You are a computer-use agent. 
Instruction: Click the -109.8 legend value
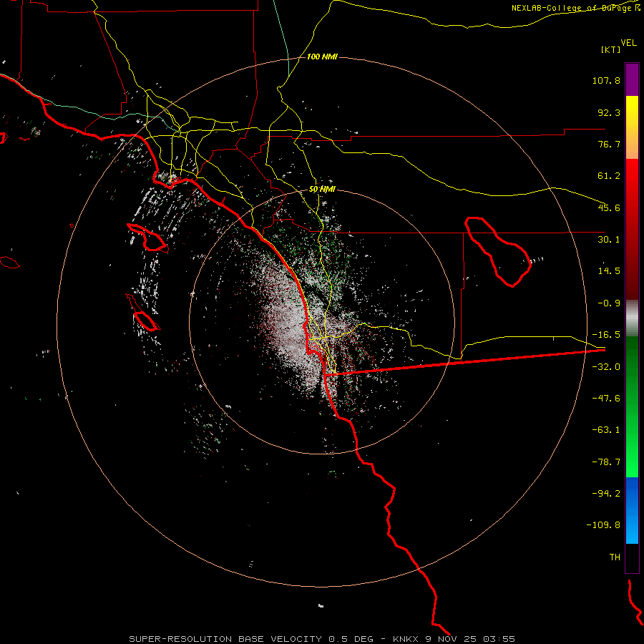coord(603,525)
